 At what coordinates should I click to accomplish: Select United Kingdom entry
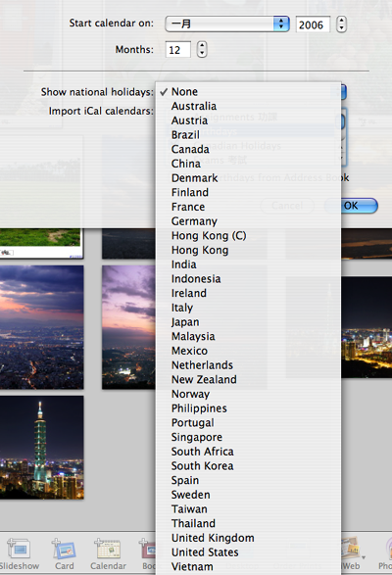[x=249, y=538]
